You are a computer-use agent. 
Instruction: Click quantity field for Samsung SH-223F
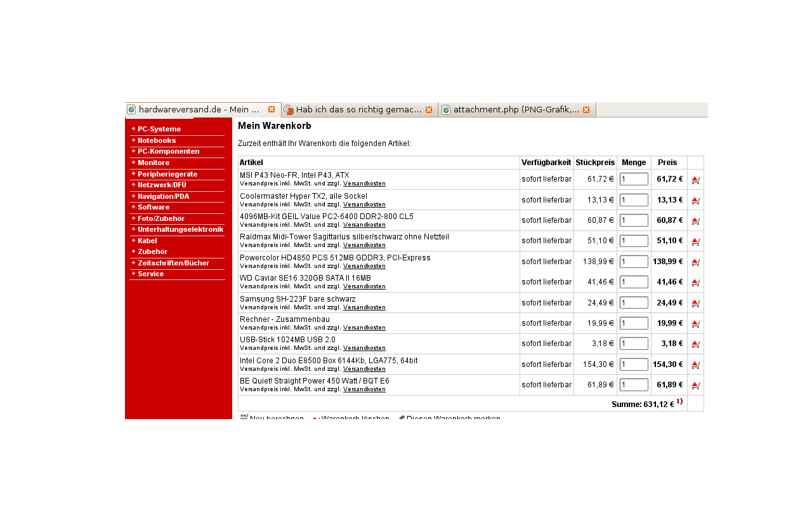634,302
